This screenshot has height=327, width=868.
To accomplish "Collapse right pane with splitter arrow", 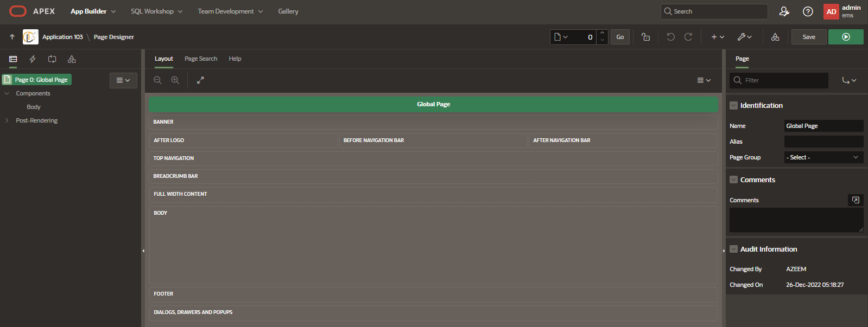I will click(724, 251).
